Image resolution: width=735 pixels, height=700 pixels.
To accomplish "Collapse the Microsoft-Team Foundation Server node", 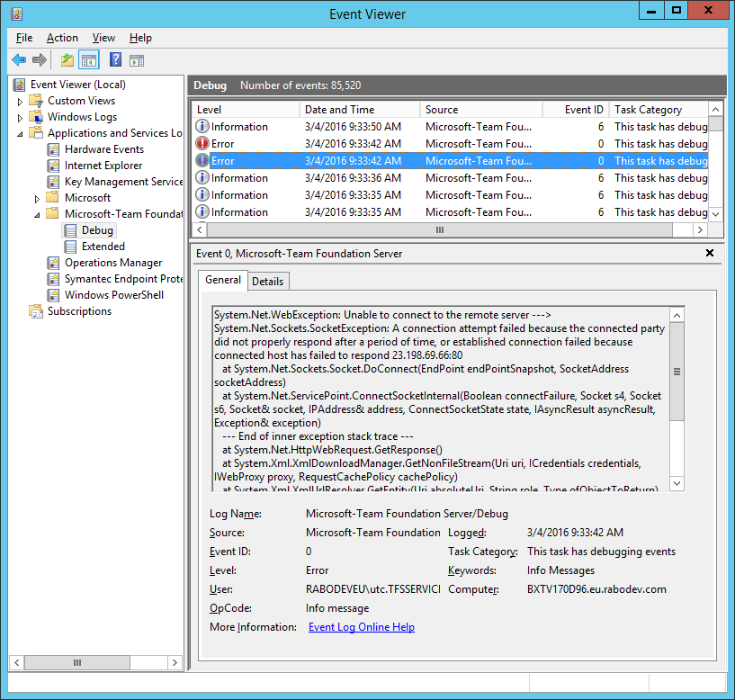I will click(37, 215).
